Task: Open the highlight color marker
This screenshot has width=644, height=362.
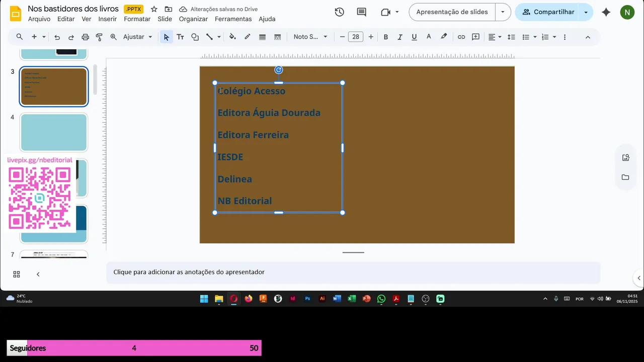Action: [444, 37]
